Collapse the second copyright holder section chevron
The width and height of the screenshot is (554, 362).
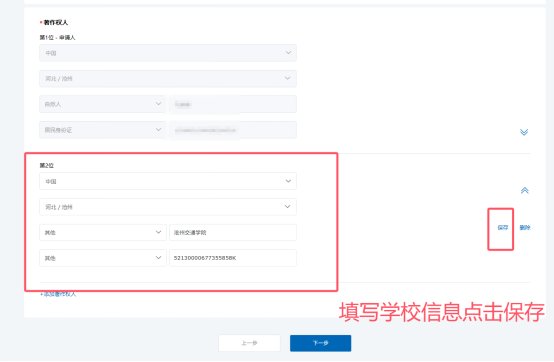[525, 190]
